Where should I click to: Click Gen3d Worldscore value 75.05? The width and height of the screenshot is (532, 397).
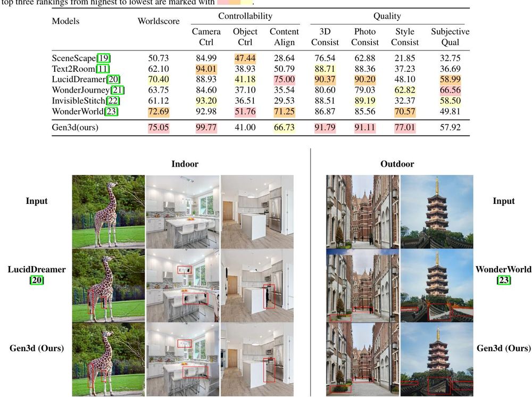tap(159, 128)
